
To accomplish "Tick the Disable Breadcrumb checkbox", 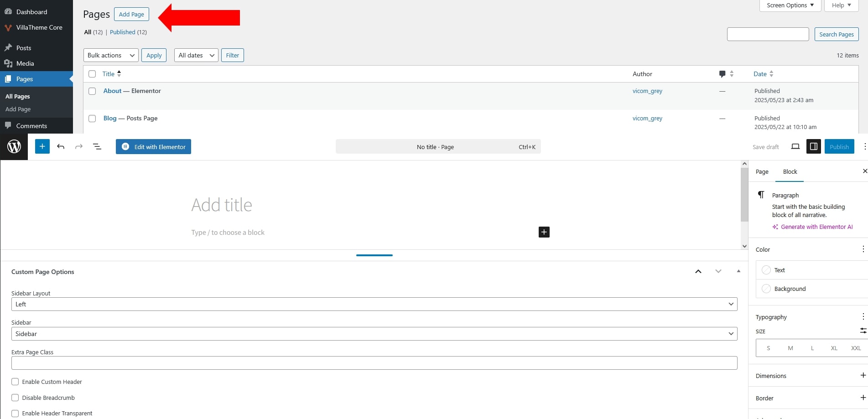I will [16, 398].
